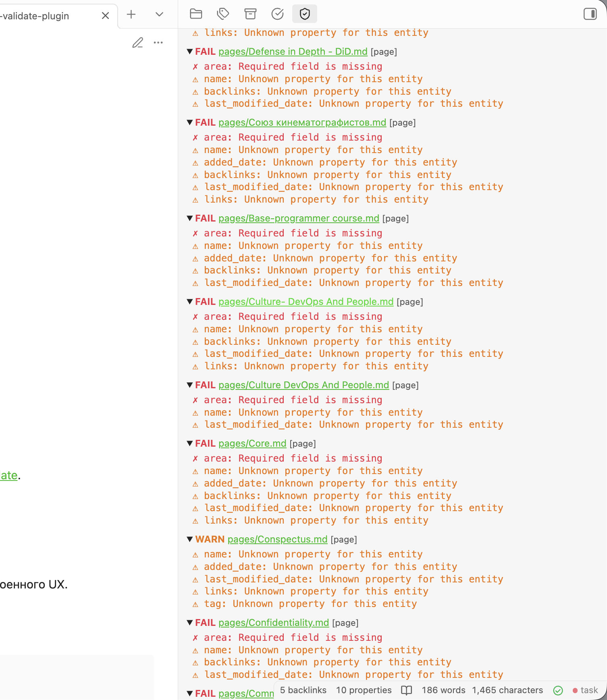Click the green sync status checkmark
607x700 pixels.
tap(558, 690)
